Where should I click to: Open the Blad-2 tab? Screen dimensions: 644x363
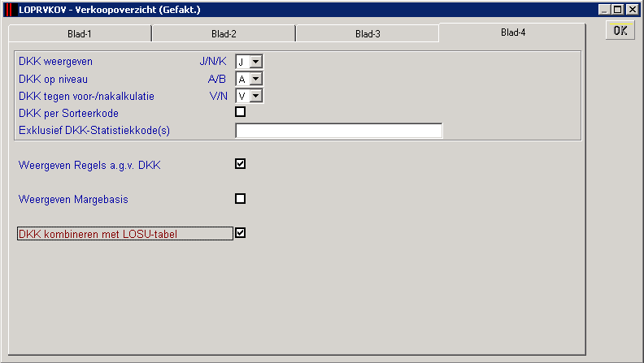coord(224,33)
